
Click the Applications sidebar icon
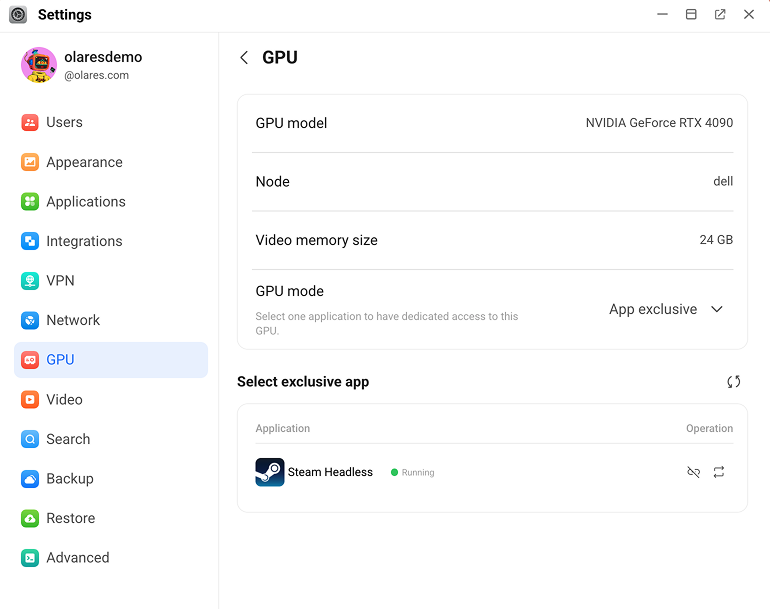point(30,201)
